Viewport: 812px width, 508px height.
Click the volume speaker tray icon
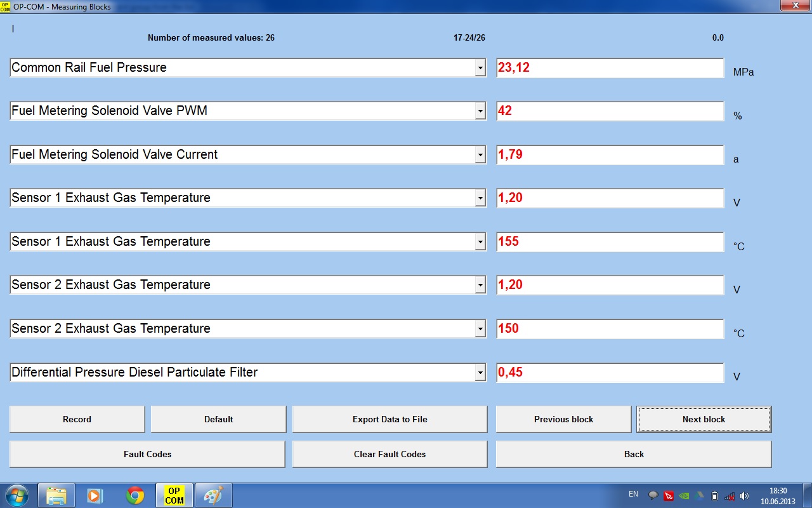tap(745, 496)
